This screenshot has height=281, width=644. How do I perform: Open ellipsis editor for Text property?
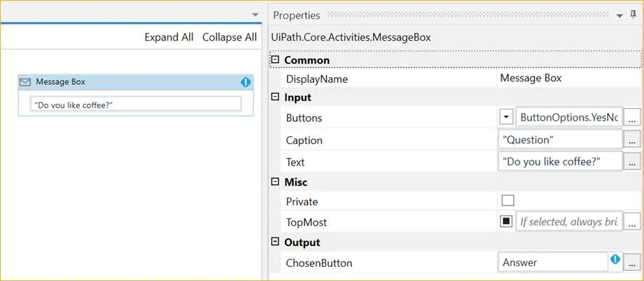pos(632,162)
